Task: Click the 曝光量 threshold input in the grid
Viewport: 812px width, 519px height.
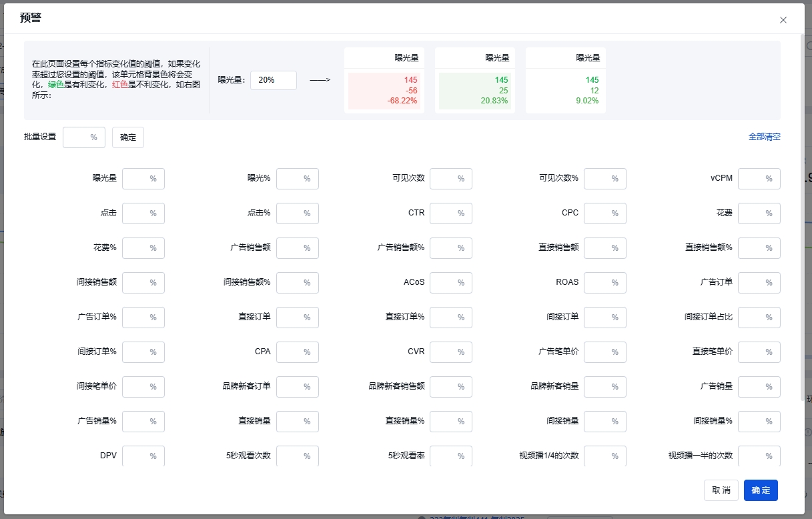Action: click(x=137, y=179)
